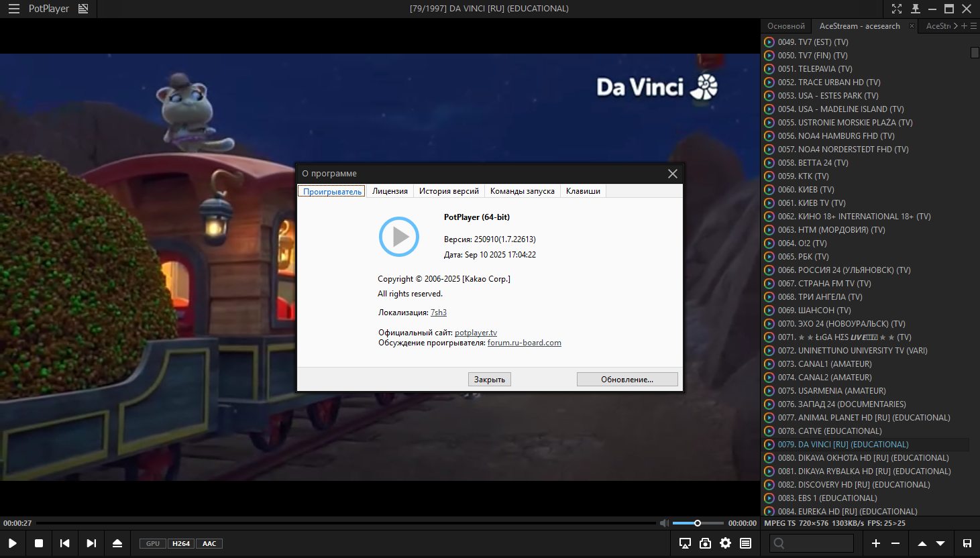Move the selected playlist item down
980x558 pixels.
pos(940,543)
